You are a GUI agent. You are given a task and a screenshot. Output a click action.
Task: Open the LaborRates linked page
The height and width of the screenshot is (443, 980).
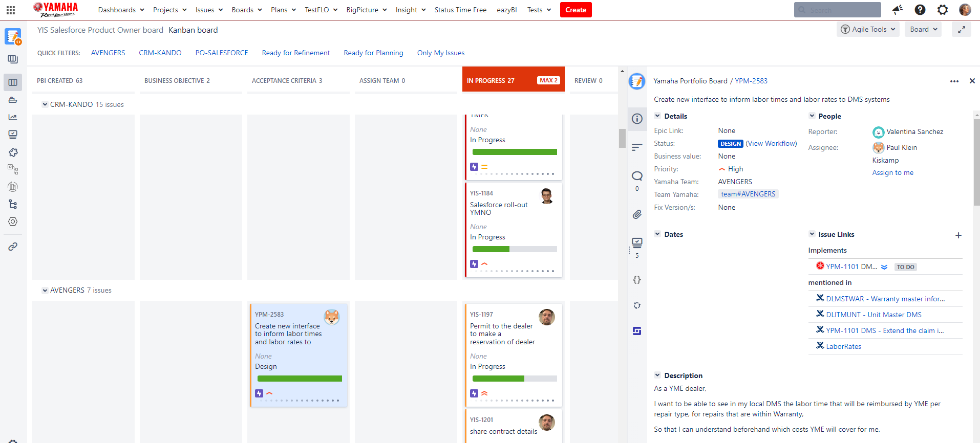(843, 346)
